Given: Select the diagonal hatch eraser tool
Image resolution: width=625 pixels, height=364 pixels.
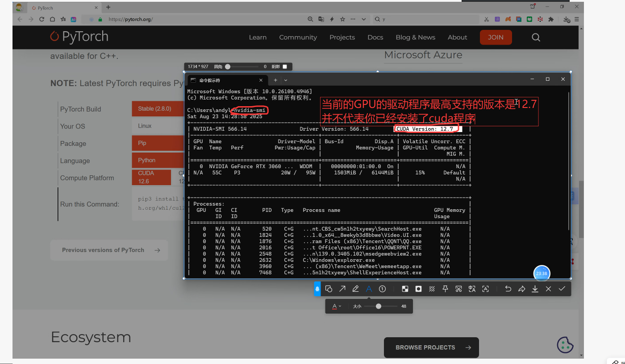Looking at the screenshot, I should tap(432, 289).
